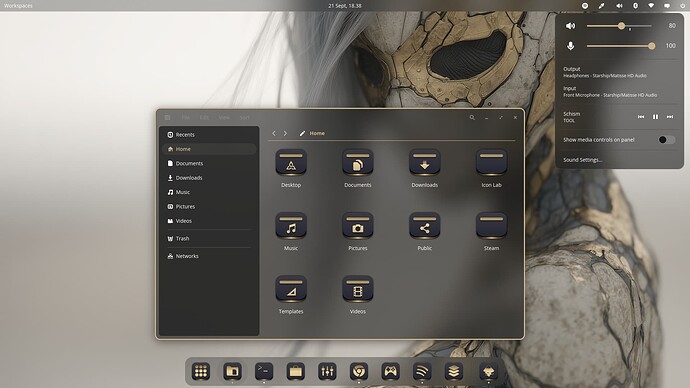
Task: Open the last dock app icon
Action: [488, 372]
